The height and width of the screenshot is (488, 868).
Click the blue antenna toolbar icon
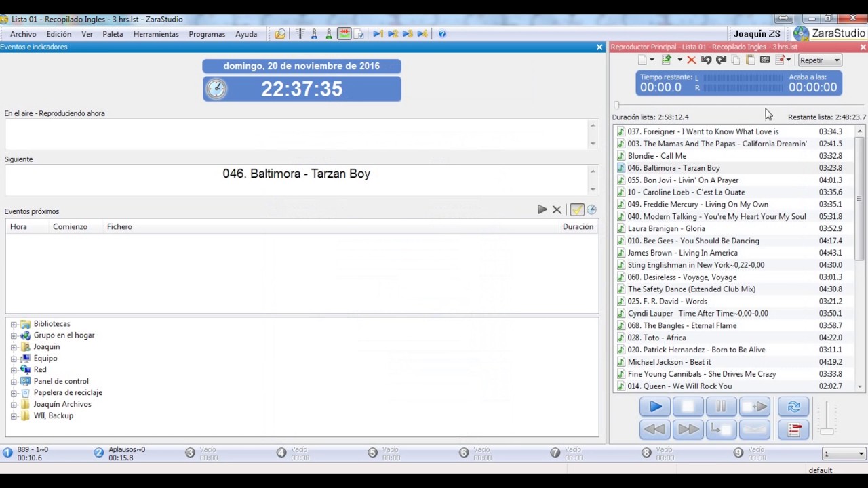(x=315, y=34)
